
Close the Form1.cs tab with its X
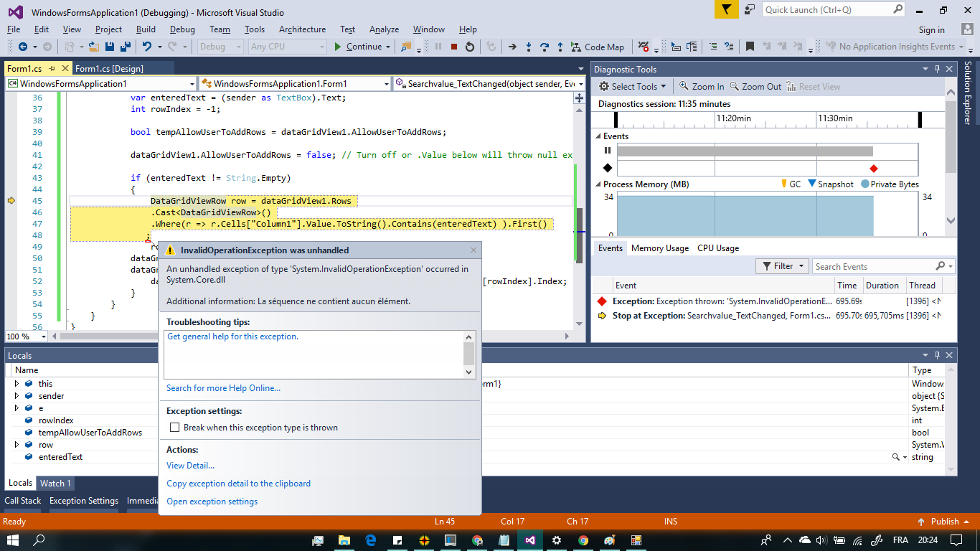tap(65, 68)
